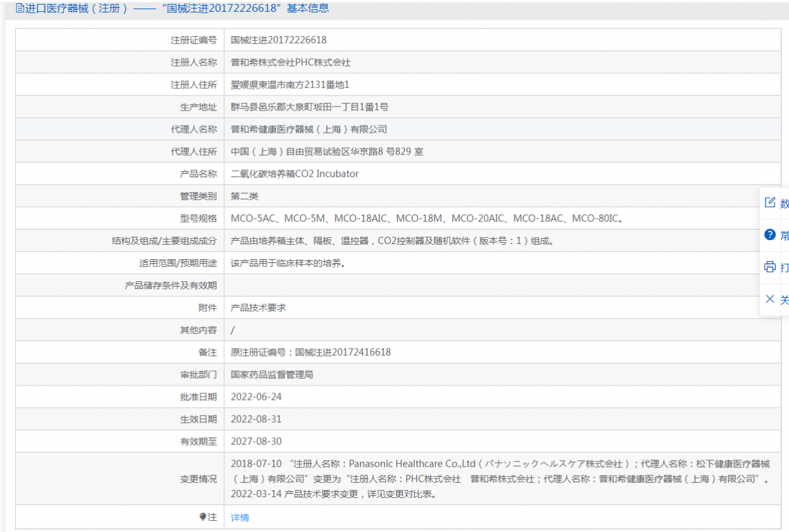Click the 产品名称 CO2 Incubator cell

(294, 174)
